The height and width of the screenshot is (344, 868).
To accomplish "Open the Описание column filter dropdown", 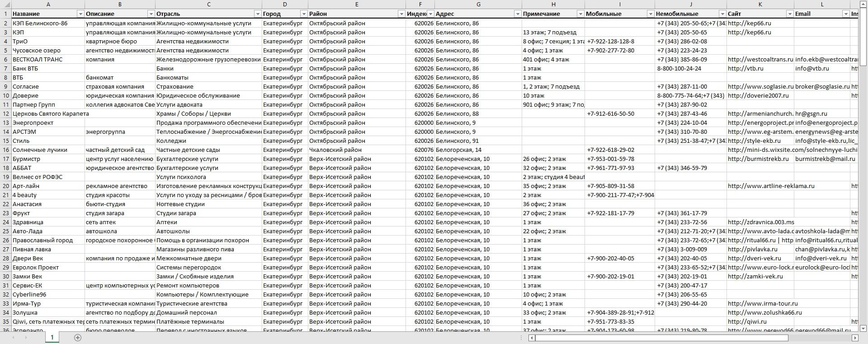I will click(x=151, y=14).
